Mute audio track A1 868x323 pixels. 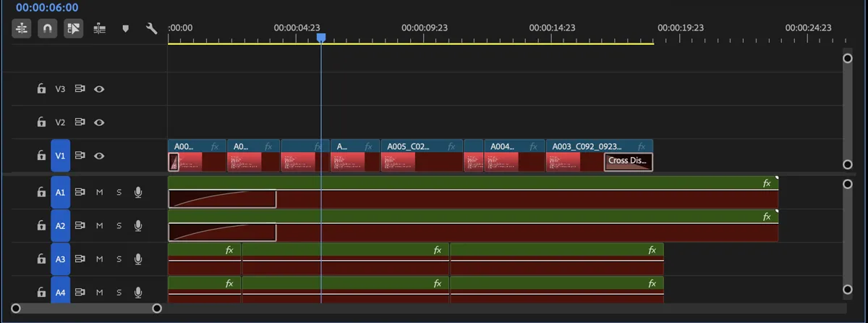100,193
